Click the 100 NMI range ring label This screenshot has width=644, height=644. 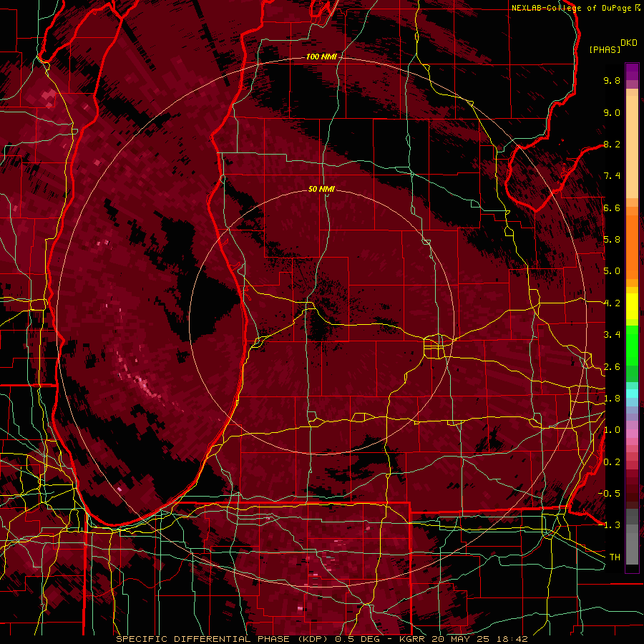point(321,57)
